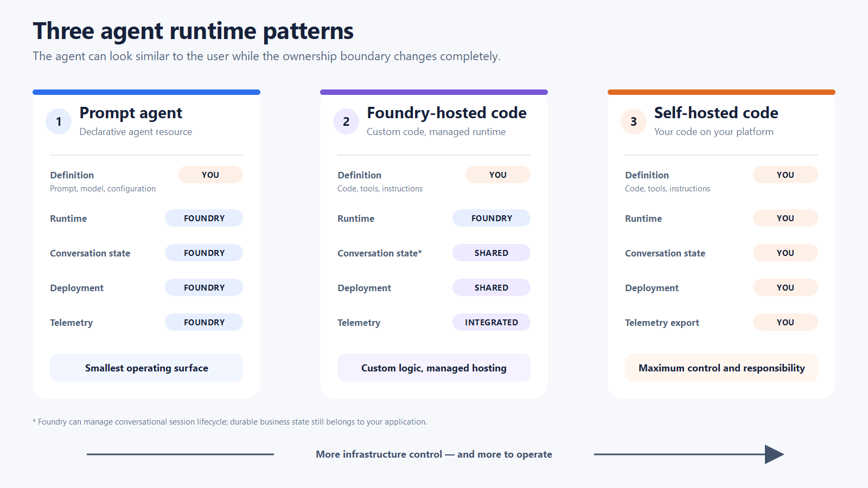Click Conversation state label in the Prompt agent card

click(90, 253)
